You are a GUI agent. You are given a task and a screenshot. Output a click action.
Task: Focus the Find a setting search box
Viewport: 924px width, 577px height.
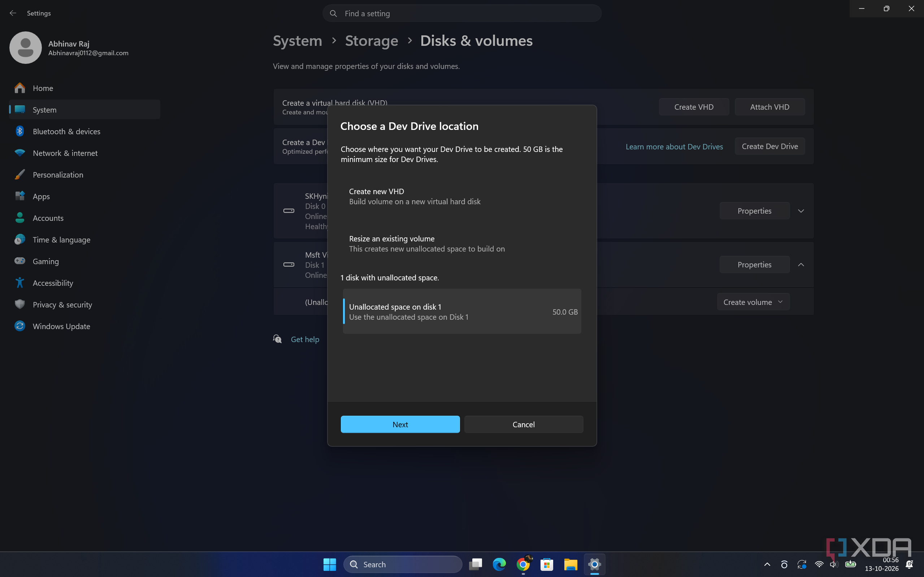tap(462, 13)
